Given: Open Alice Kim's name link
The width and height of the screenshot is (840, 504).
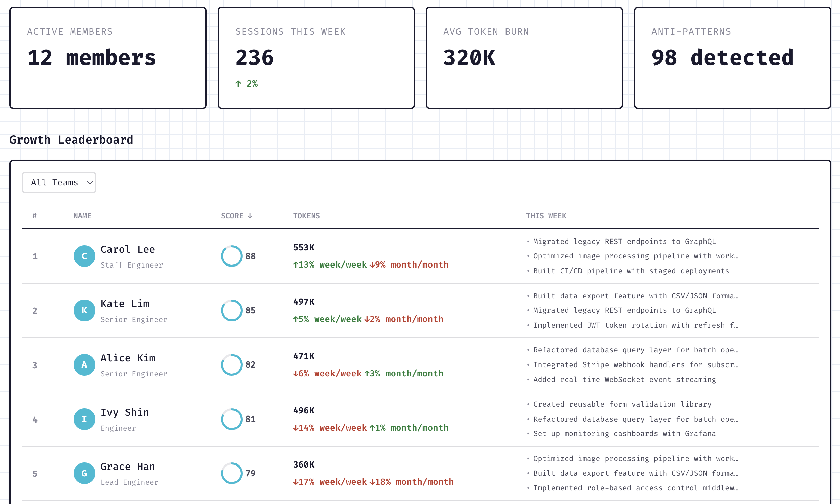Looking at the screenshot, I should [128, 358].
